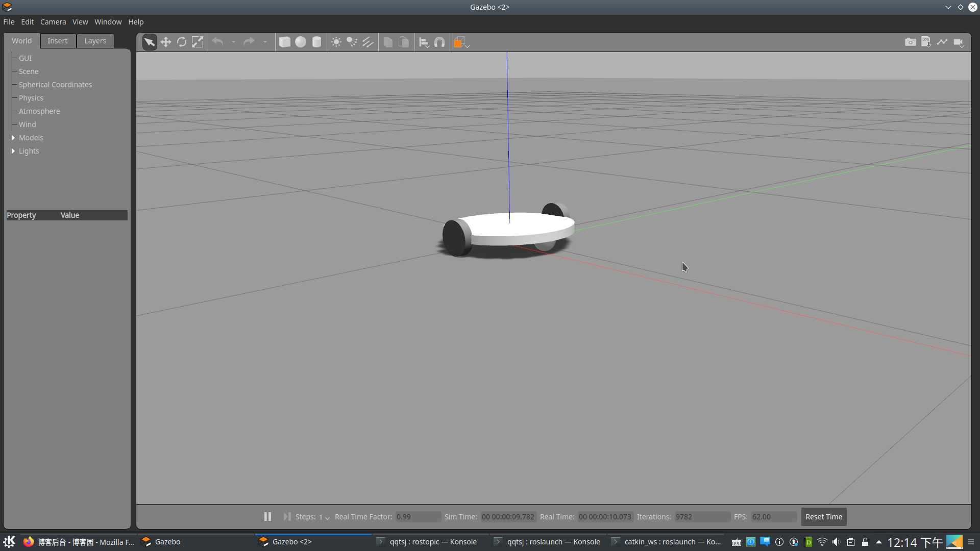Pause the simulation
The width and height of the screenshot is (980, 551).
click(x=267, y=517)
